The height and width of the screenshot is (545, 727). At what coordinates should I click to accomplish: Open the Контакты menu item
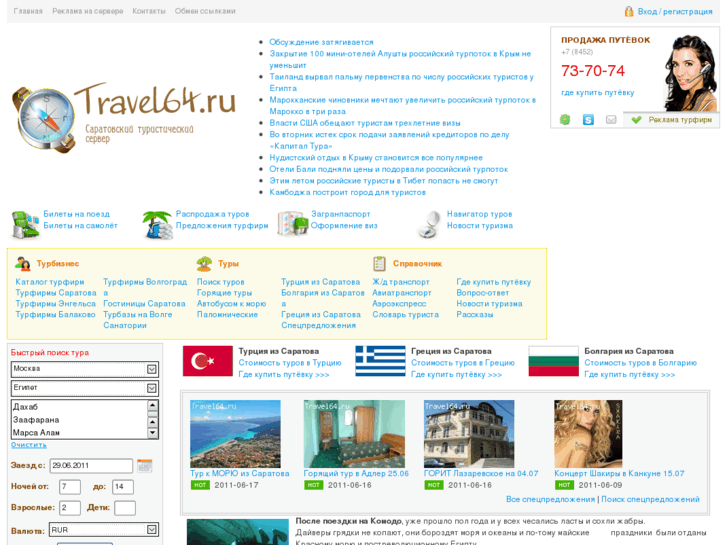pos(149,11)
